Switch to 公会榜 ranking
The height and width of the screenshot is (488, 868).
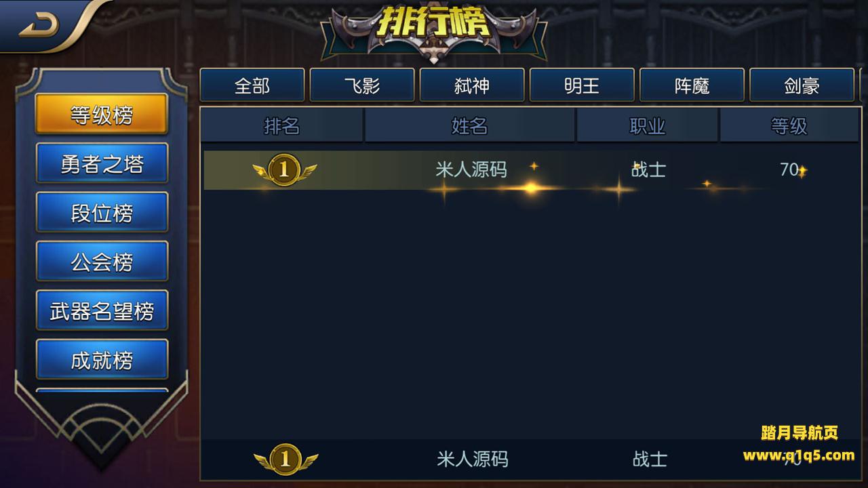coord(102,261)
